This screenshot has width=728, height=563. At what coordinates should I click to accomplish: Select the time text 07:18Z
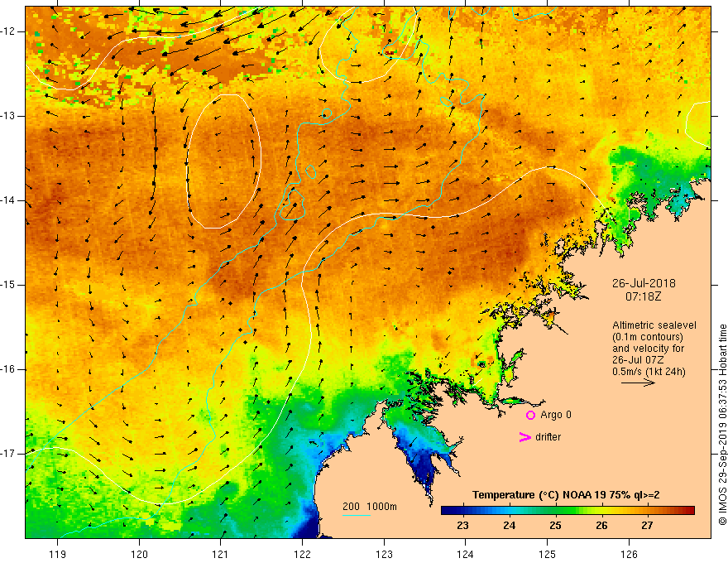click(x=643, y=296)
